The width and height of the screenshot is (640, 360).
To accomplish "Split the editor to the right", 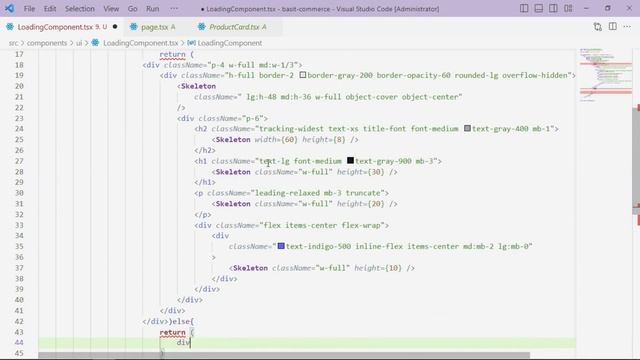I will click(613, 27).
